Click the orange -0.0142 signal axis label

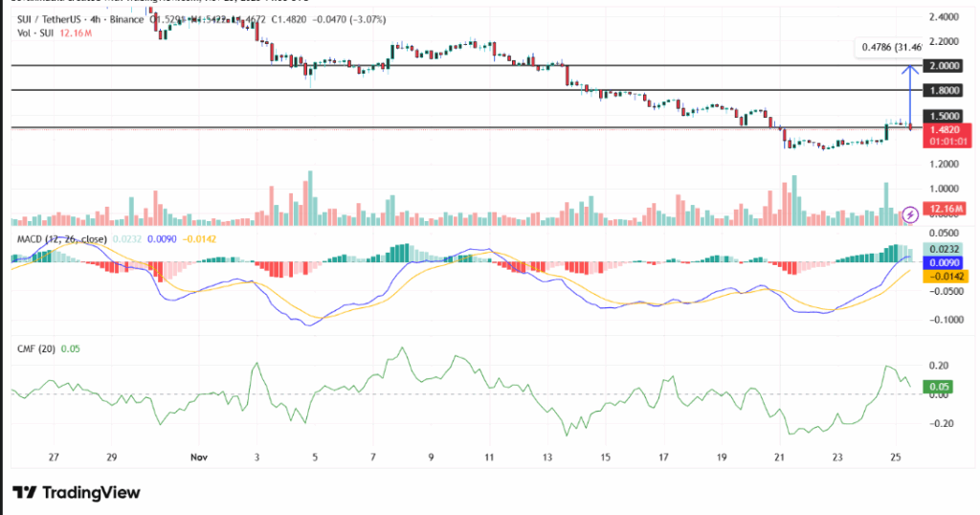pyautogui.click(x=940, y=276)
